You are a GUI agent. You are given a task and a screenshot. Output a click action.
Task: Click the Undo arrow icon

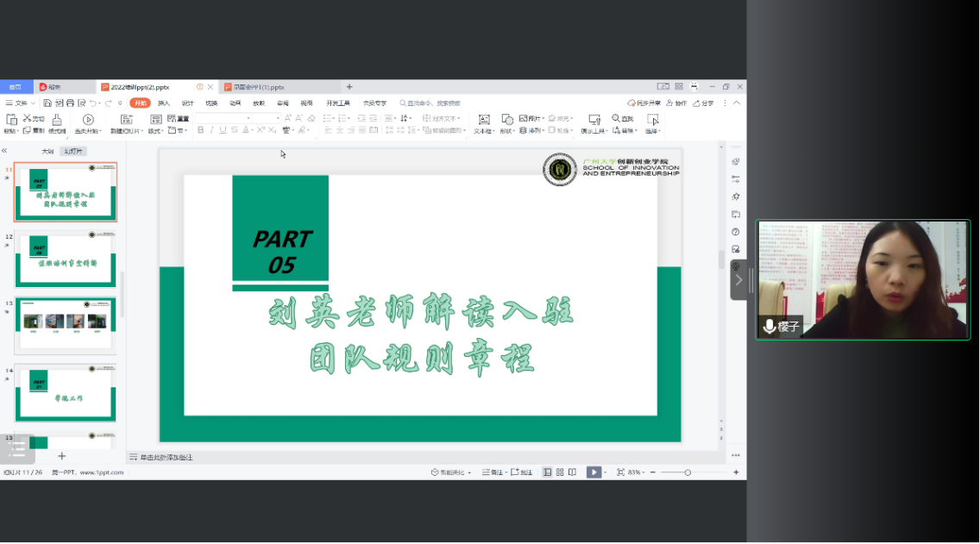click(92, 103)
